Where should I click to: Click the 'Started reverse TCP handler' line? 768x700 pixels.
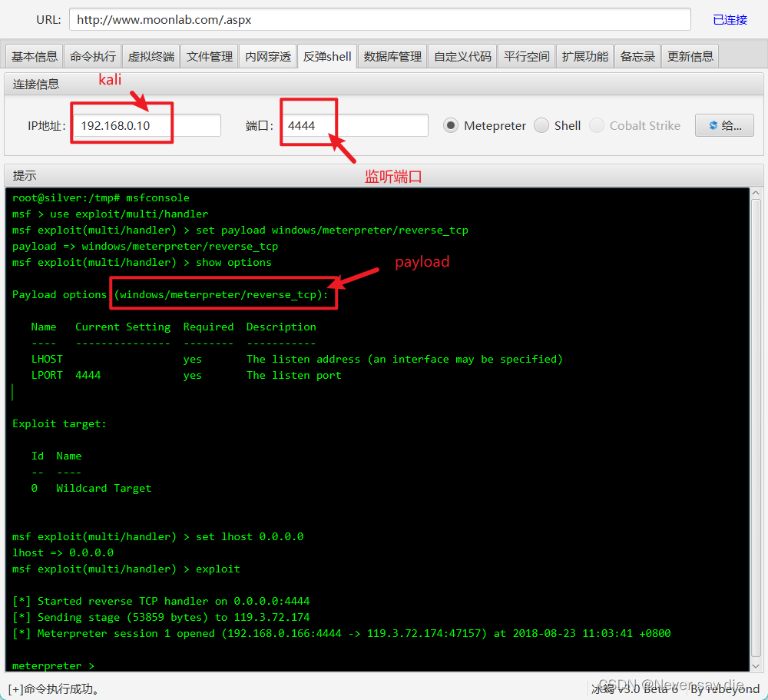[161, 601]
